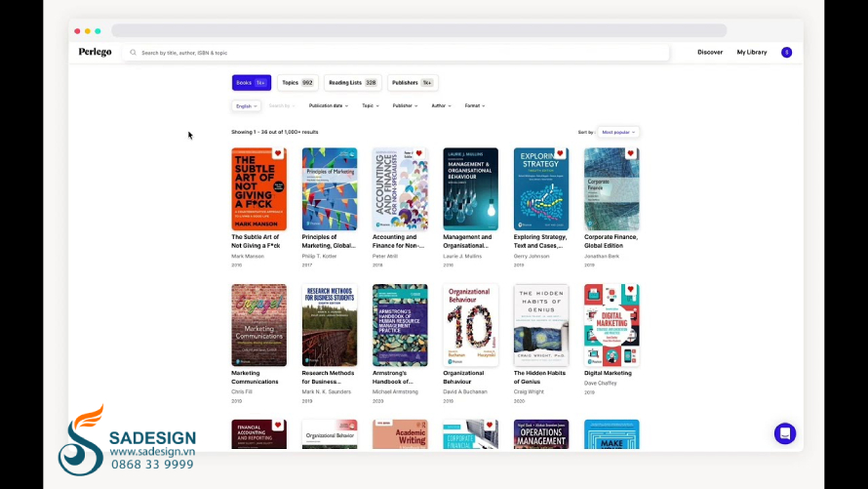Click author name Mark Manson

pyautogui.click(x=248, y=257)
